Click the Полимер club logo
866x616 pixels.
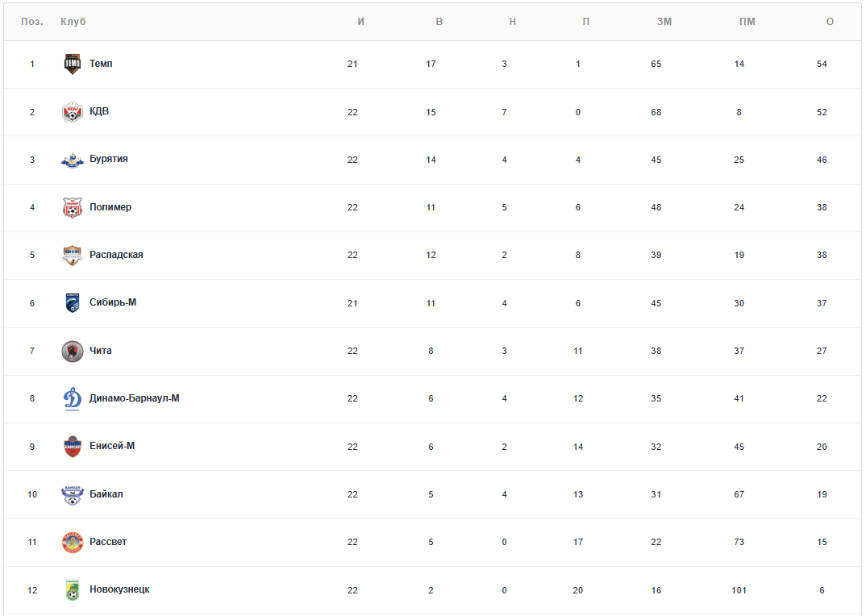(x=73, y=207)
